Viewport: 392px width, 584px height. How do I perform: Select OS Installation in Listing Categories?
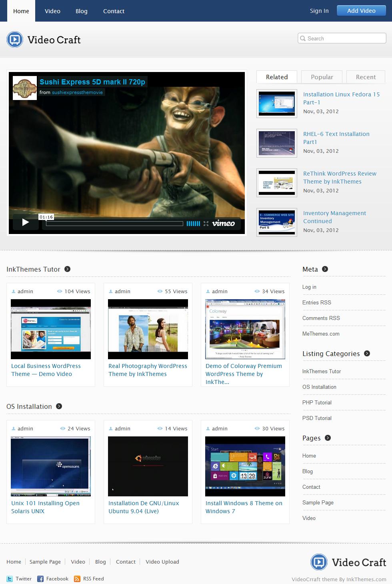(319, 387)
